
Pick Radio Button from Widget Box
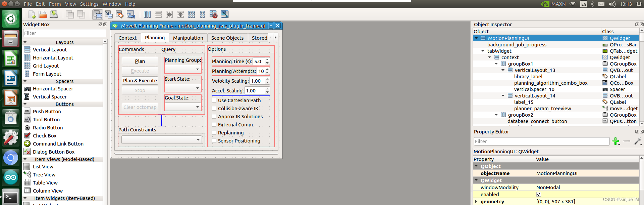pos(48,128)
